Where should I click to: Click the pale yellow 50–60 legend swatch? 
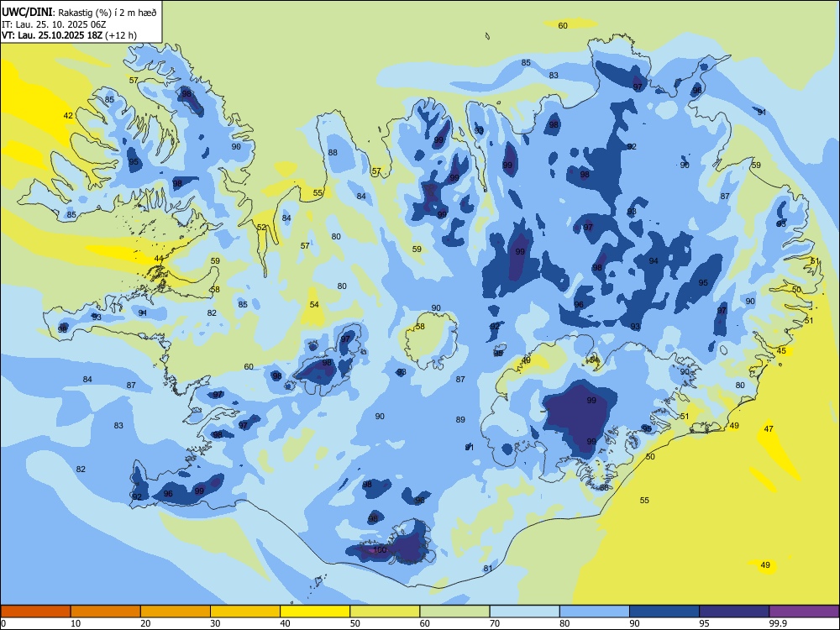pos(385,612)
